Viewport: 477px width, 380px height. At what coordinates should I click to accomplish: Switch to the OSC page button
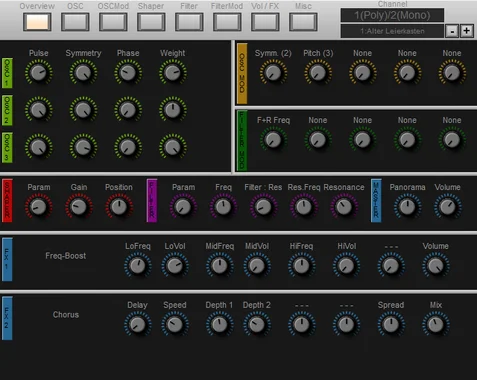pyautogui.click(x=75, y=22)
